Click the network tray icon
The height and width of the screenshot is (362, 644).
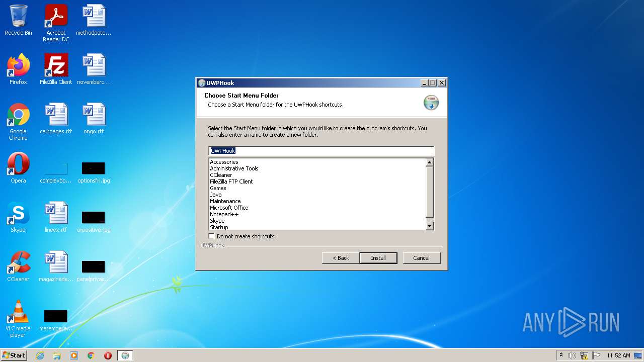click(584, 355)
